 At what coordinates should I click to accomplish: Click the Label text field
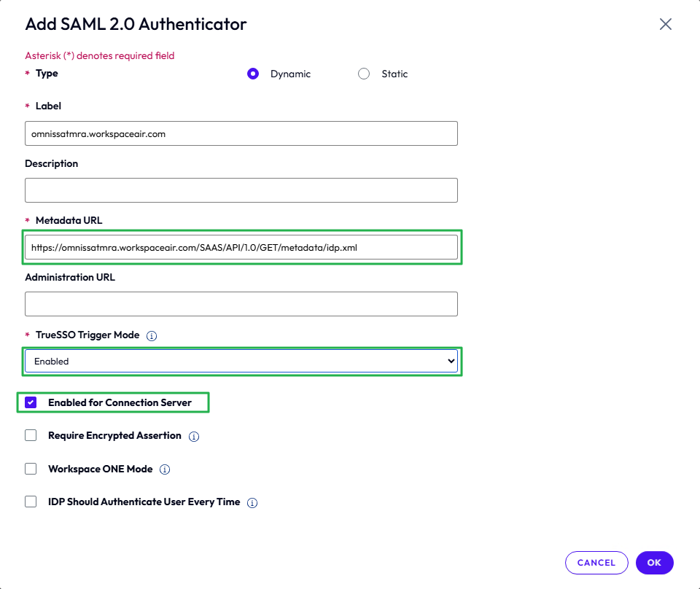pyautogui.click(x=241, y=133)
